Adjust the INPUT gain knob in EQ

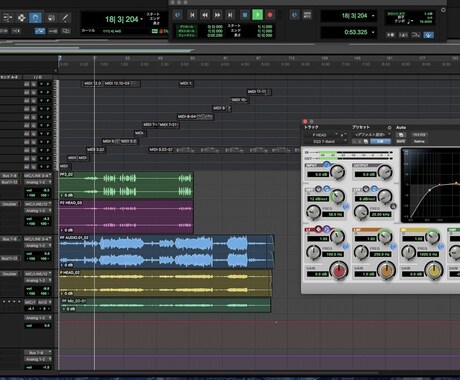338,172
